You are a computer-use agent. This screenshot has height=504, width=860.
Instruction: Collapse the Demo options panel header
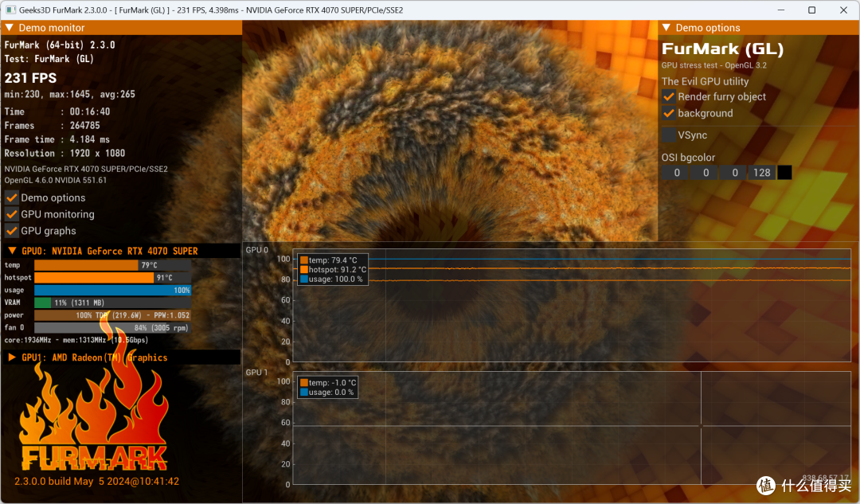click(x=666, y=27)
